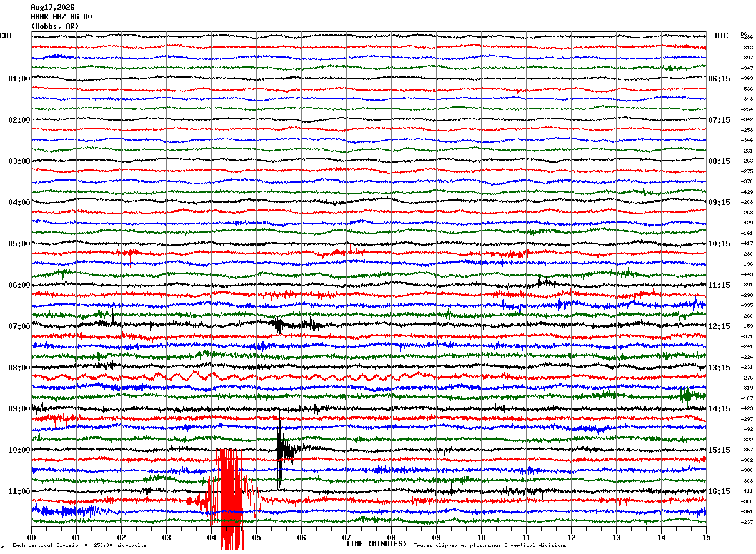Click the "06:15" UTC time label
756x554 pixels.
(719, 79)
